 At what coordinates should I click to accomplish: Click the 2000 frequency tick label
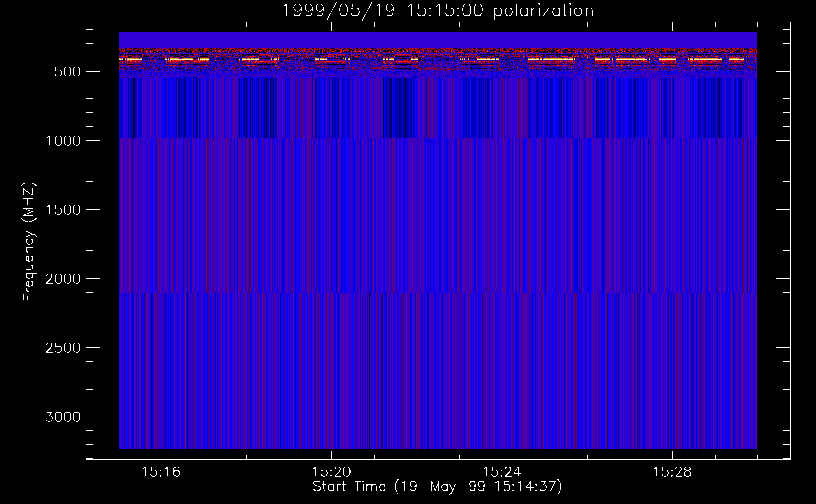coord(63,279)
